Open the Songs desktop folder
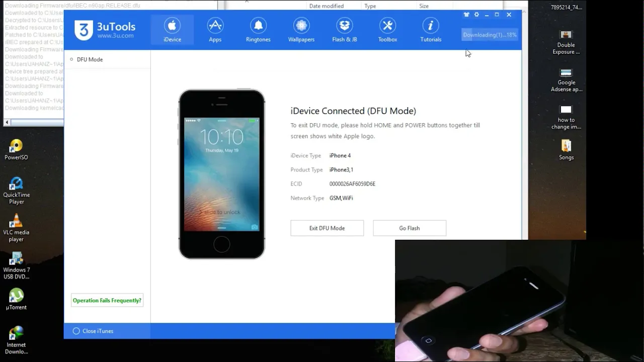Image resolution: width=644 pixels, height=362 pixels. click(x=566, y=150)
